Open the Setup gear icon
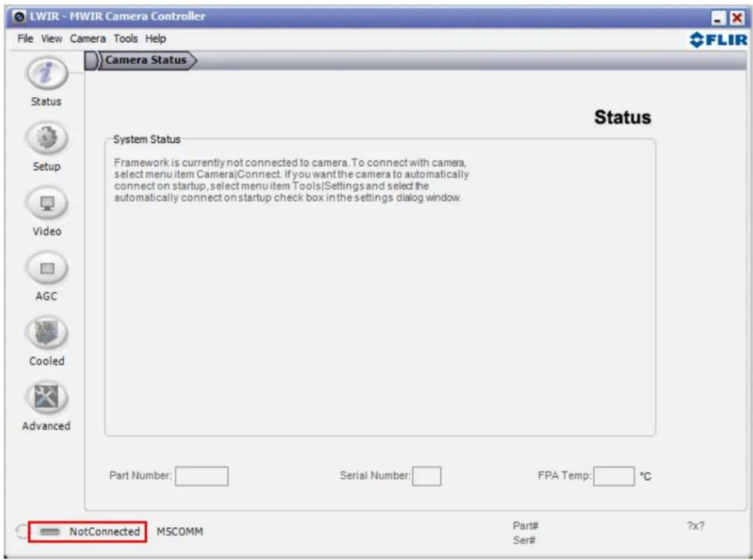This screenshot has height=560, width=753. pos(47,138)
